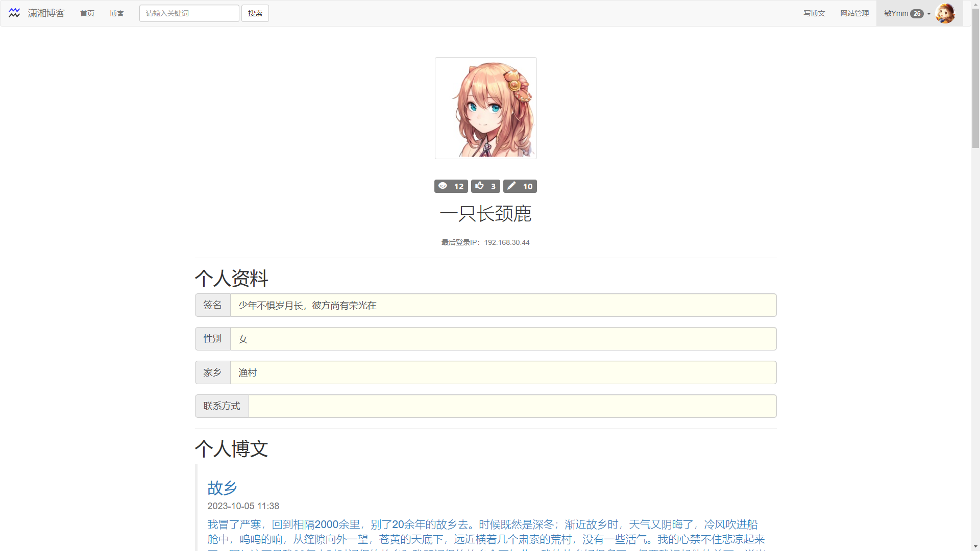Click the 签名 signature text field
This screenshot has height=551, width=980.
coord(503,305)
